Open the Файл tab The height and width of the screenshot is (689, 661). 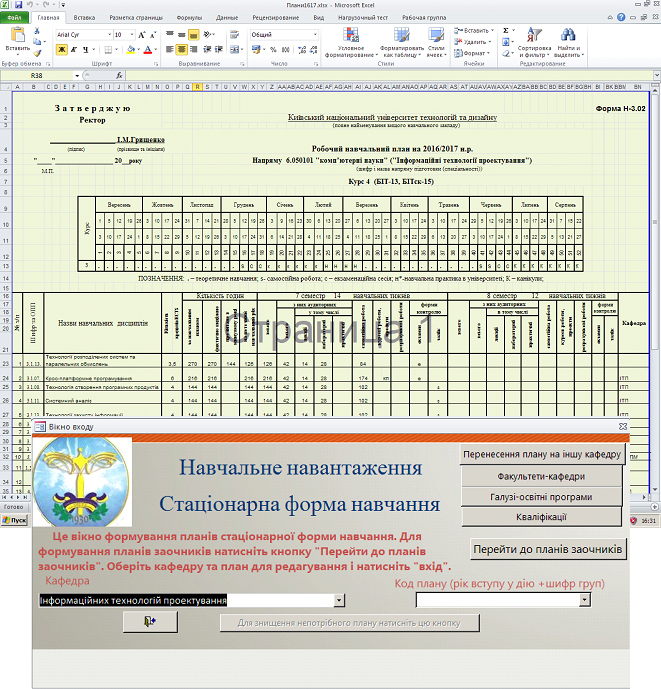[15, 18]
